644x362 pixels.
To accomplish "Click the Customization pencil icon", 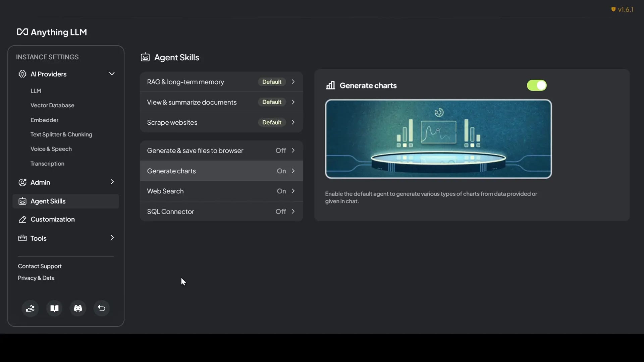I will click(22, 220).
